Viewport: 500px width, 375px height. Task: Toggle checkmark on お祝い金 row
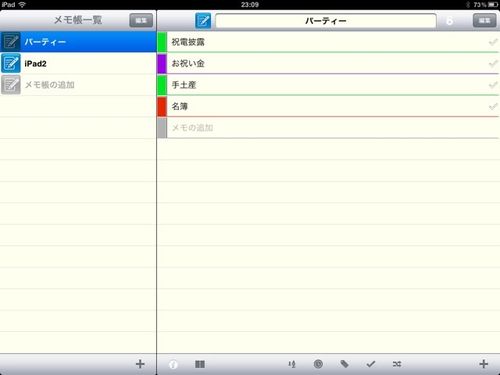[x=493, y=63]
